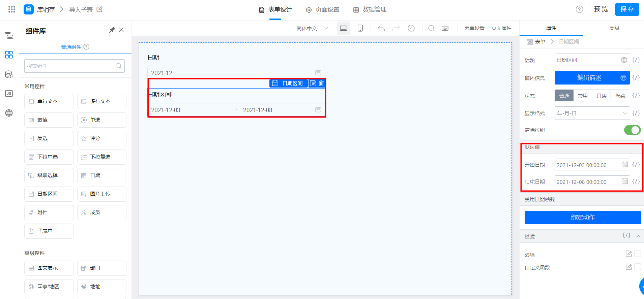The image size is (644, 299).
Task: Open the help question mark icon in header
Action: (579, 9)
